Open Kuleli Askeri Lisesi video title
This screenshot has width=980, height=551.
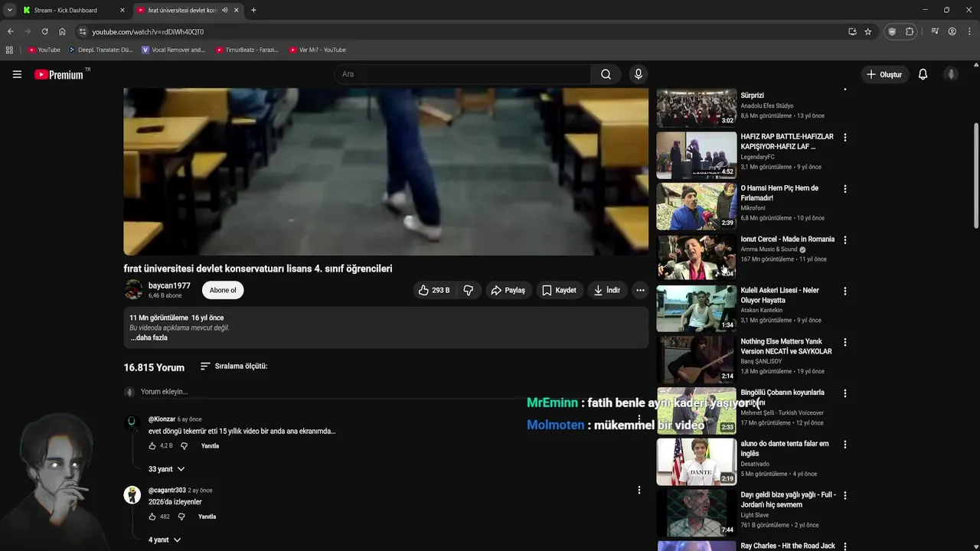point(779,295)
